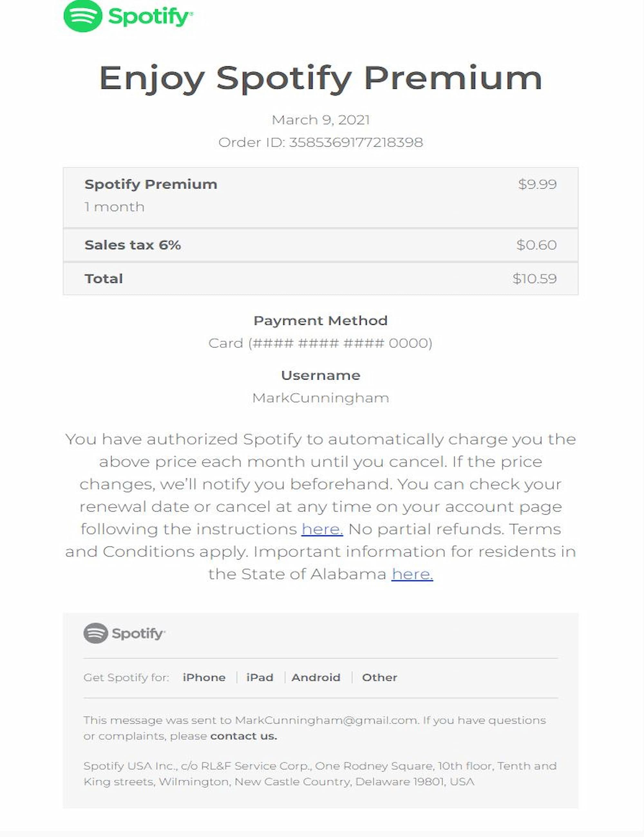
Task: Click the Order ID number text
Action: (x=356, y=142)
